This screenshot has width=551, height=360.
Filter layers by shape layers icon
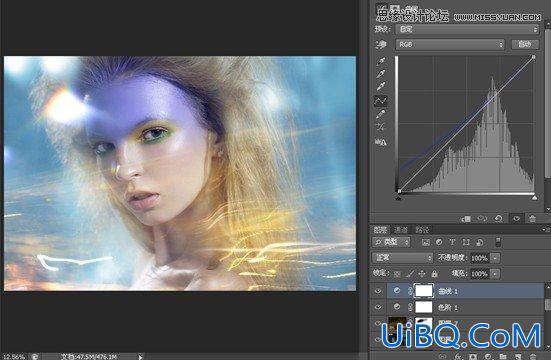[x=466, y=242]
